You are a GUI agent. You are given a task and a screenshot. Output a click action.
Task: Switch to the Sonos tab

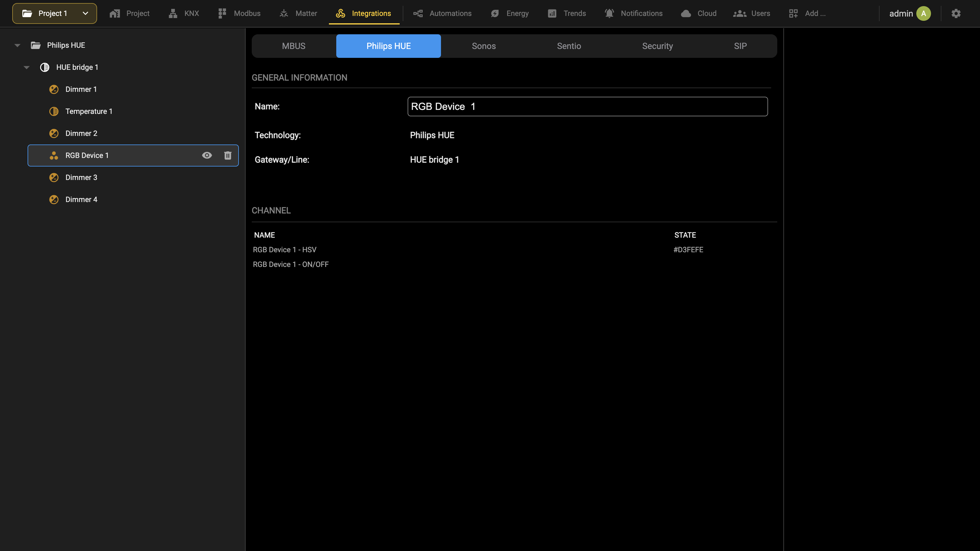coord(484,46)
